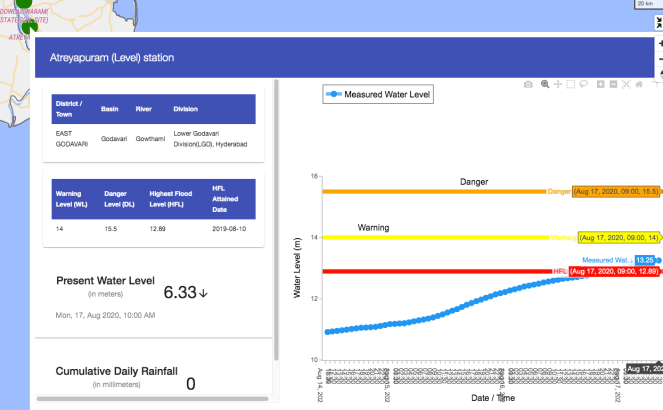Click the last measured data point 13.25
The height and width of the screenshot is (410, 663).
point(657,260)
